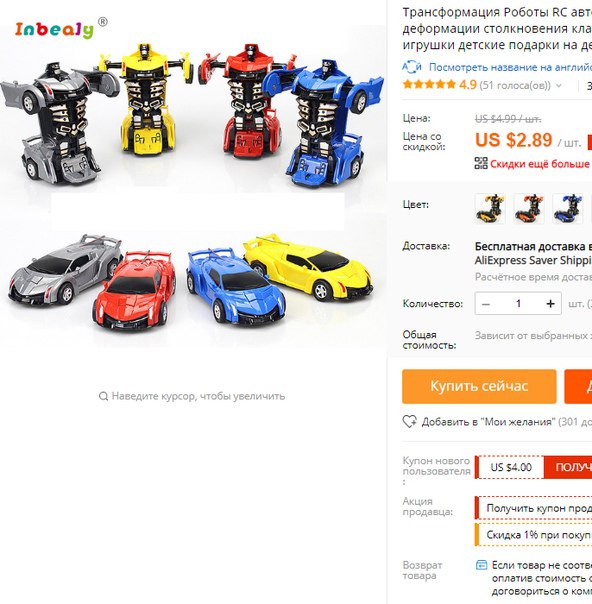This screenshot has width=592, height=604.
Task: Click the quantity input field showing 1
Action: pyautogui.click(x=518, y=304)
